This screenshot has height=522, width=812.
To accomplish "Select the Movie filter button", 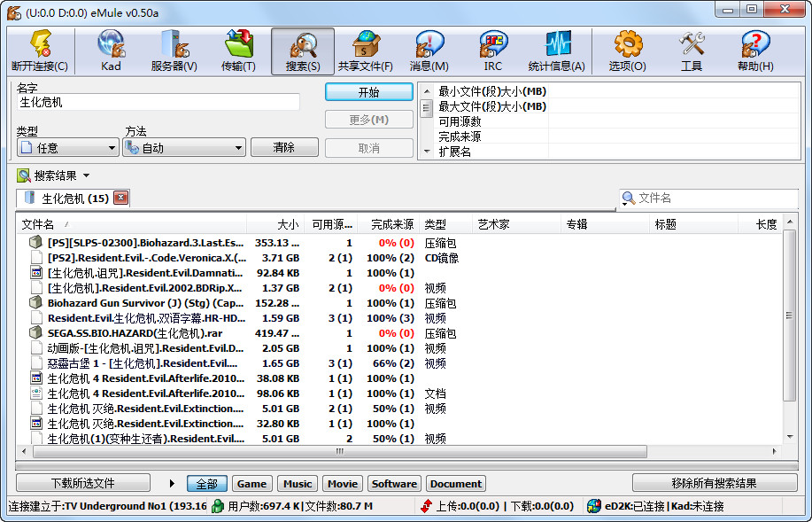I will point(343,484).
